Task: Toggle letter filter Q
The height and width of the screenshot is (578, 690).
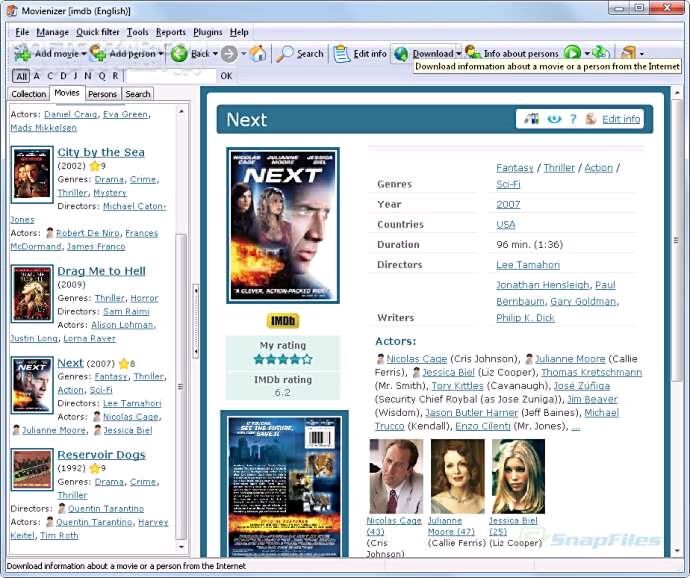Action: click(102, 76)
